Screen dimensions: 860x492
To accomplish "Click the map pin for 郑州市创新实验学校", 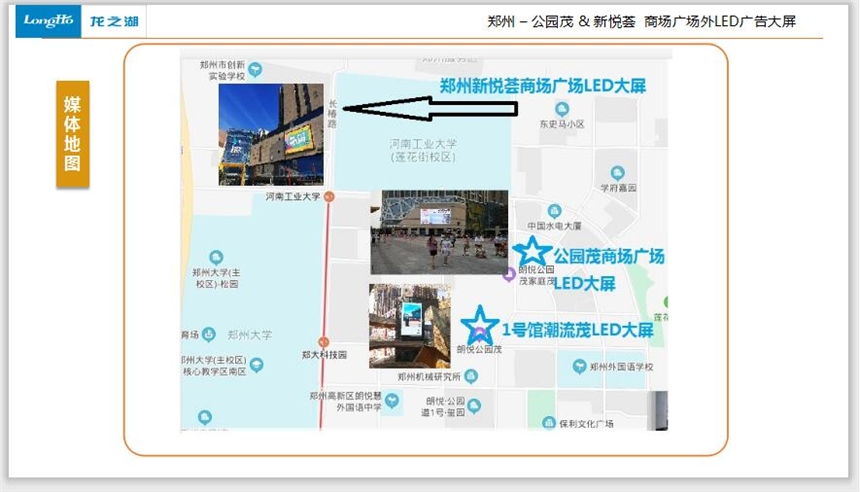I will click(256, 69).
